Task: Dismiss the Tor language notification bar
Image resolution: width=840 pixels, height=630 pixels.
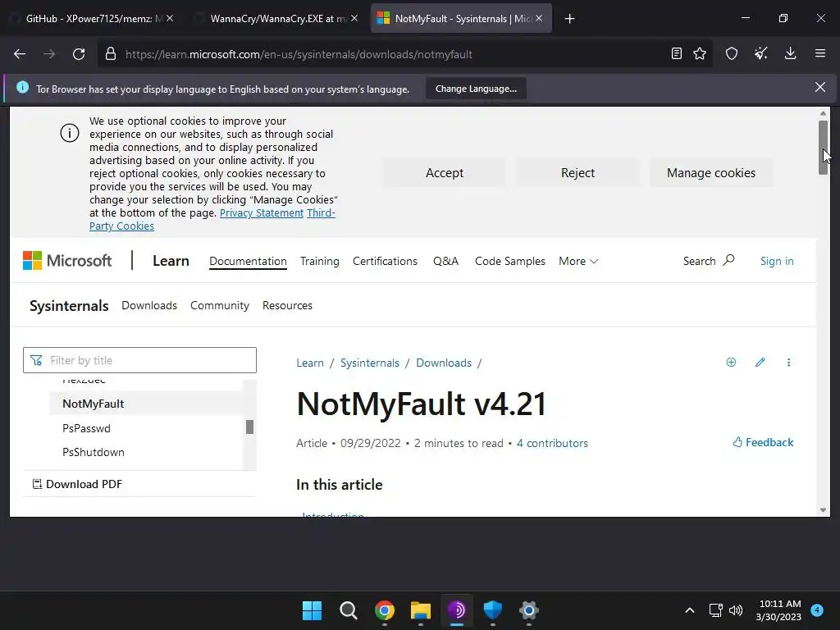Action: [x=819, y=87]
